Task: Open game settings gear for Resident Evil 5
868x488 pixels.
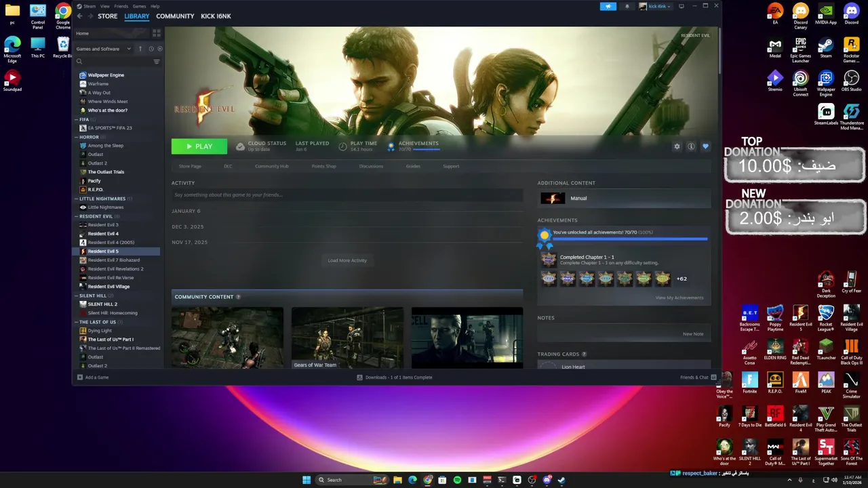Action: [x=677, y=146]
